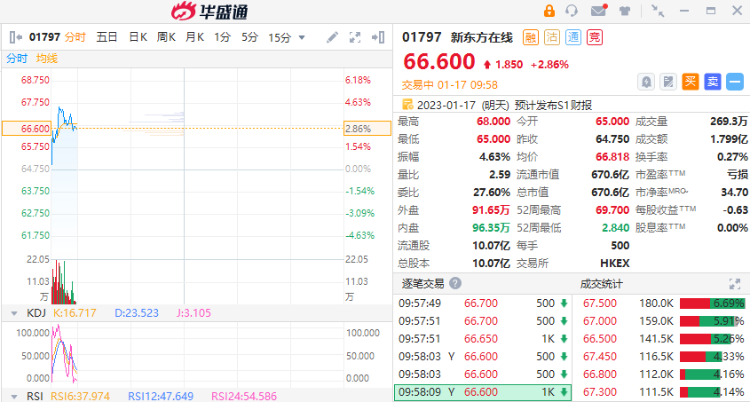Click the 52周最高 value 69.700
Image resolution: width=750 pixels, height=402 pixels.
[x=613, y=210]
